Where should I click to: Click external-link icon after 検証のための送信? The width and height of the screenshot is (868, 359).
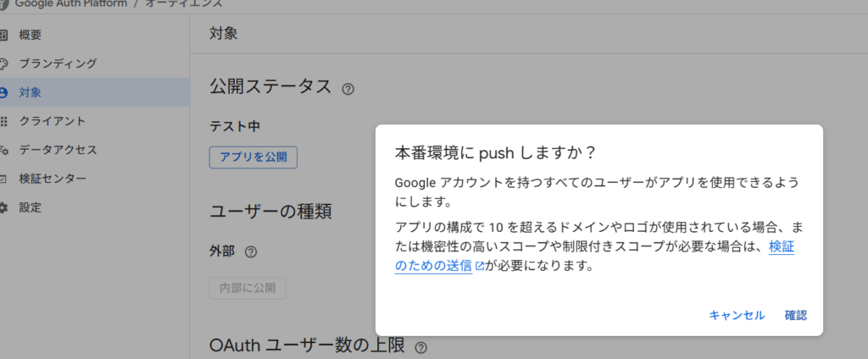(480, 266)
